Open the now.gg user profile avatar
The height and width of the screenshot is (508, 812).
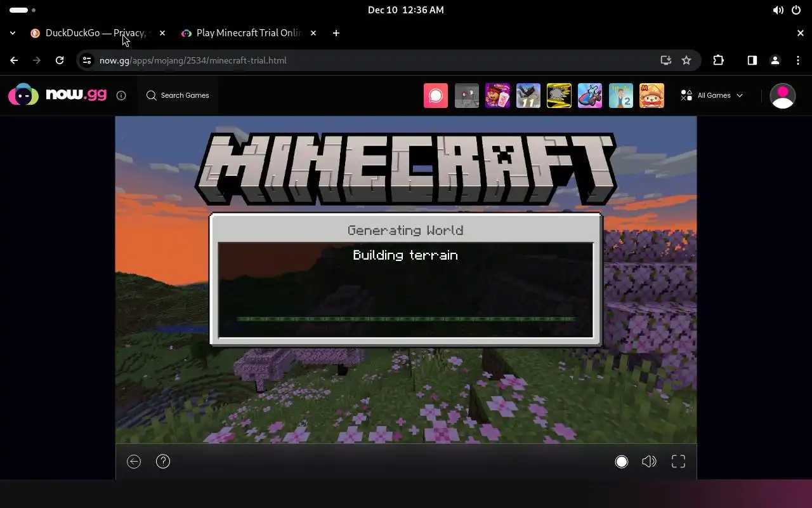tap(782, 95)
